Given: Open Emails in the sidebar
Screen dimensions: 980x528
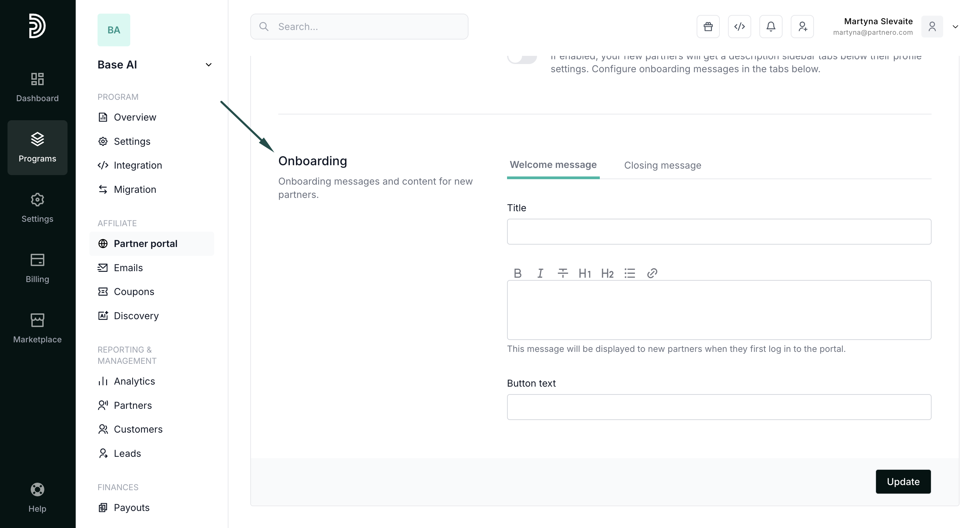Looking at the screenshot, I should point(128,268).
